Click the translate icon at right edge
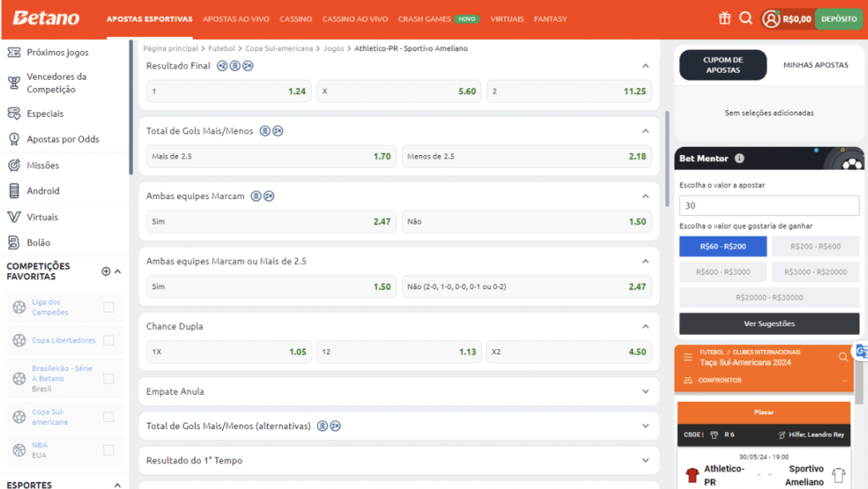The image size is (868, 489). tap(861, 351)
